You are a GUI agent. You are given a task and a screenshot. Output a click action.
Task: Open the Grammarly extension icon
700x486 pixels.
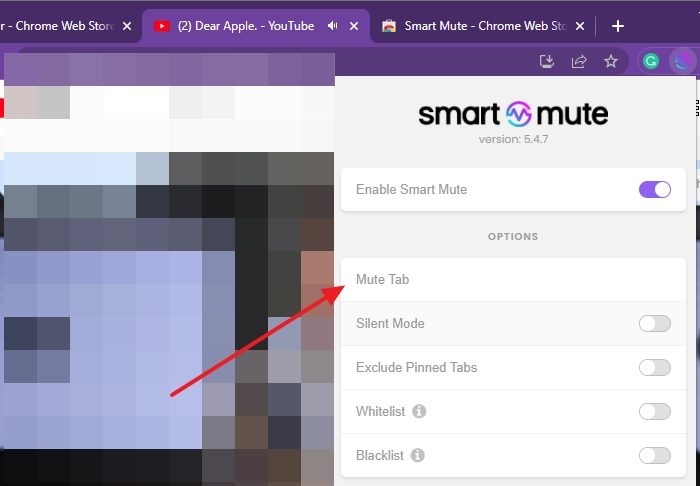click(651, 61)
